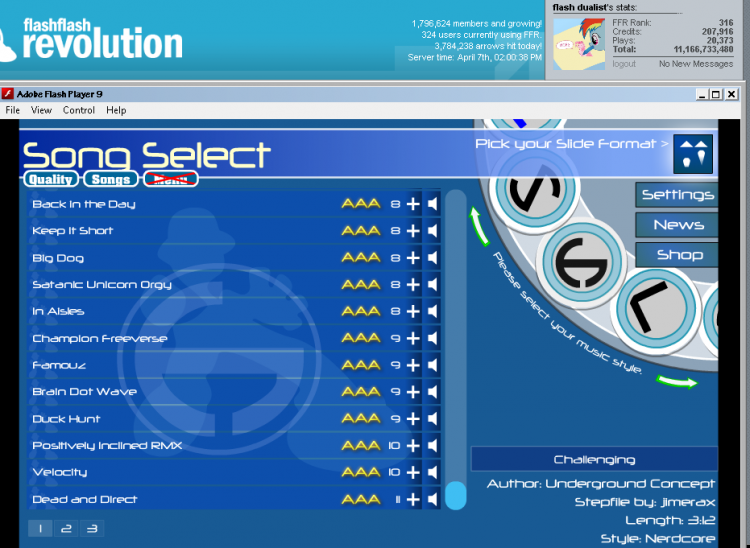This screenshot has width=750, height=548.
Task: Preview Champion Freeverse audio
Action: [x=432, y=338]
